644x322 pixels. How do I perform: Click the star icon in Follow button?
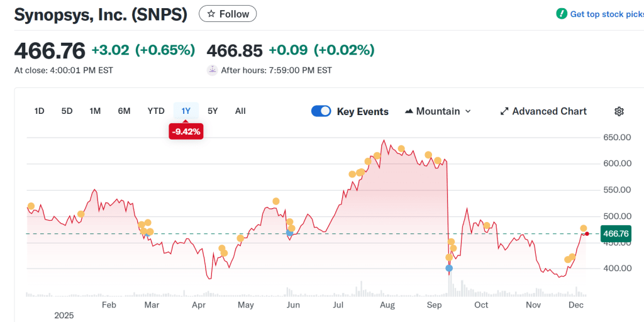211,14
